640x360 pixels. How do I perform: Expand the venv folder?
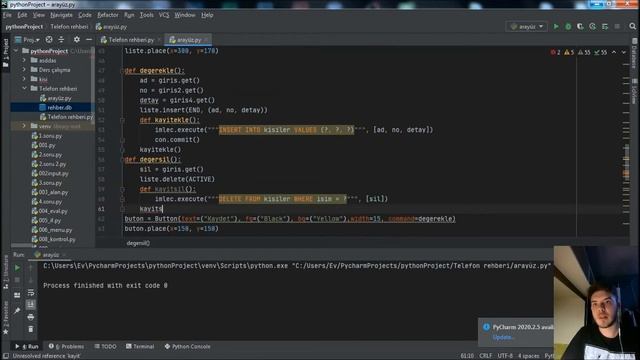point(24,126)
